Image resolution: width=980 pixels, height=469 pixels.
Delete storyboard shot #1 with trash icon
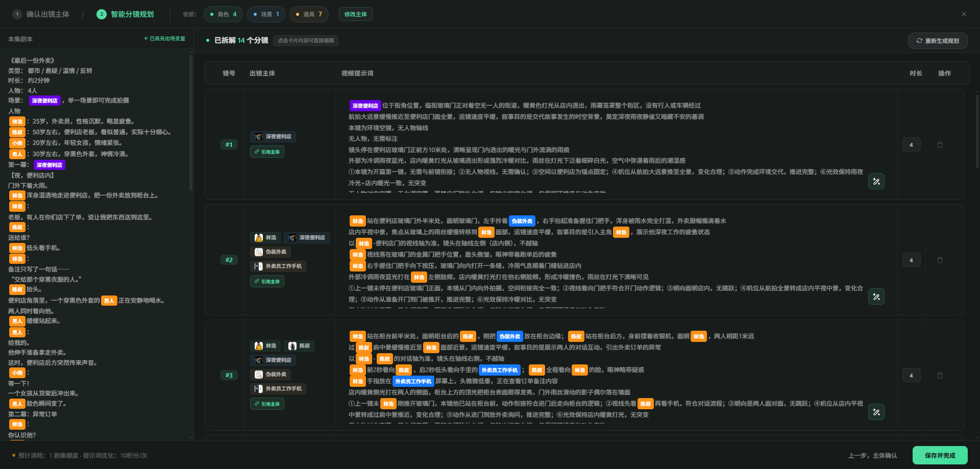(x=940, y=145)
